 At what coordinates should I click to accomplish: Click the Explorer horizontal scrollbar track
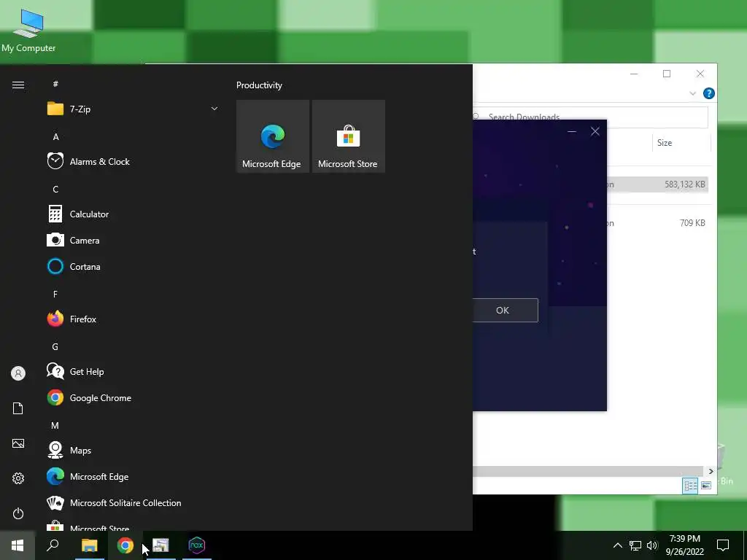(x=588, y=471)
